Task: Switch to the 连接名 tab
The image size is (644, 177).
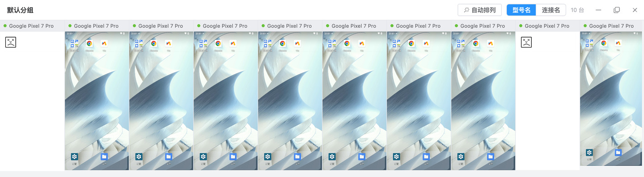Action: click(x=551, y=10)
